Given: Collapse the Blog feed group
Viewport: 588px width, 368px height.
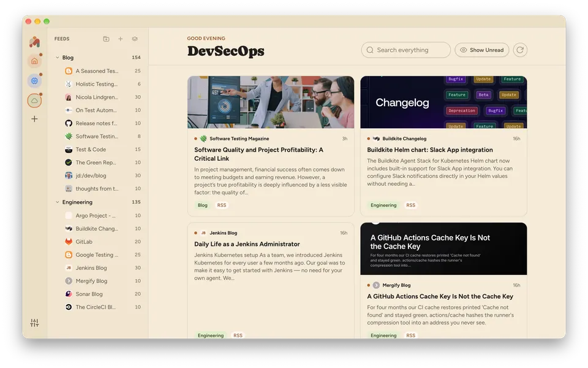Looking at the screenshot, I should (x=58, y=58).
